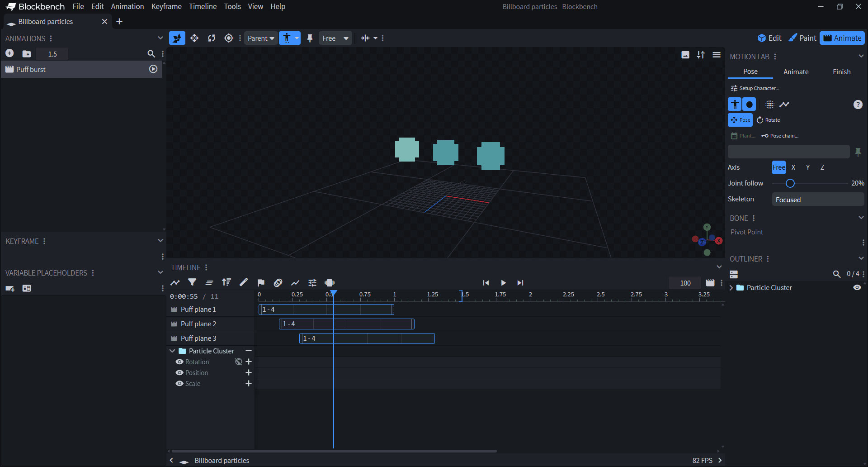Select the X axis option

(793, 167)
